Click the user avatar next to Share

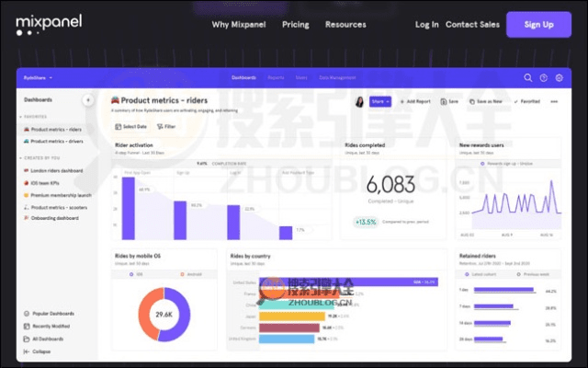pos(359,101)
